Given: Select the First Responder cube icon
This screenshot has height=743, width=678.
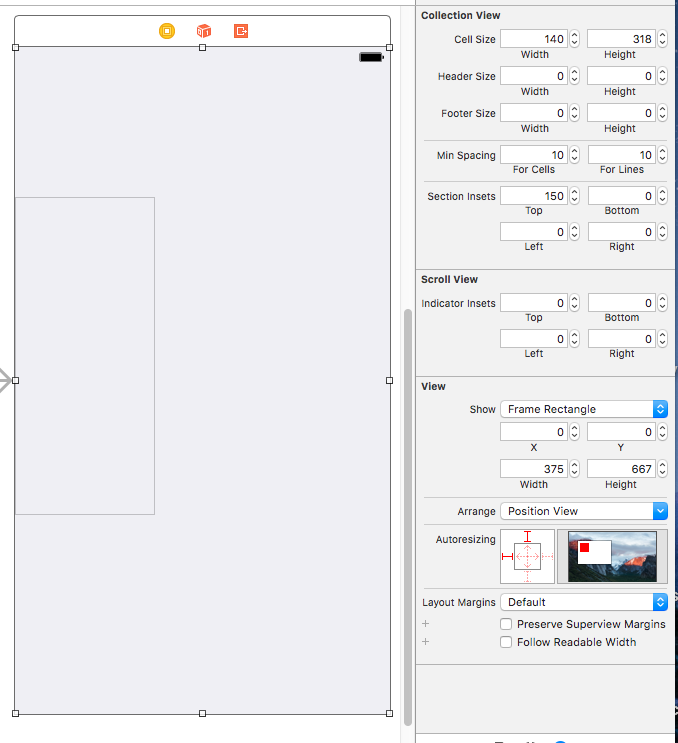Looking at the screenshot, I should 204,31.
